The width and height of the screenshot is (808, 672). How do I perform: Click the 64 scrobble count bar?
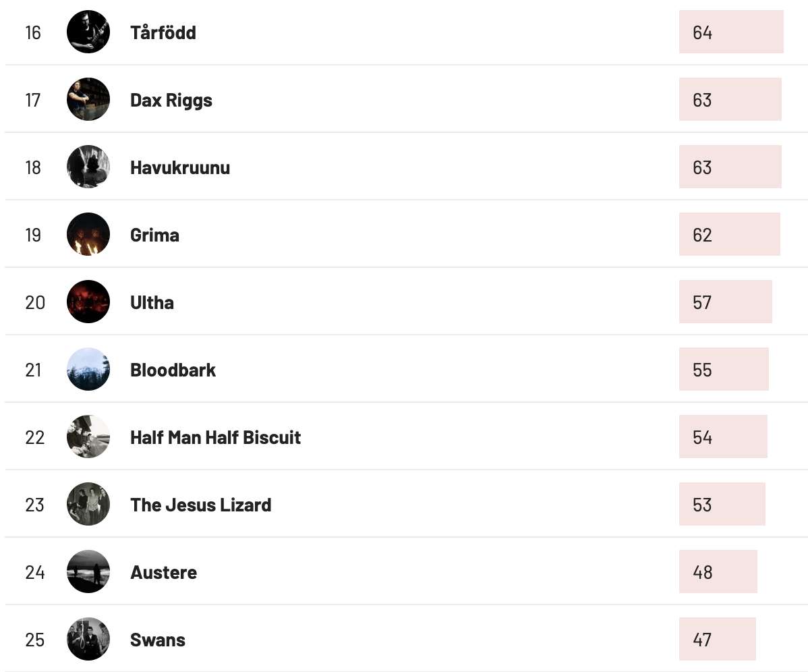(731, 32)
